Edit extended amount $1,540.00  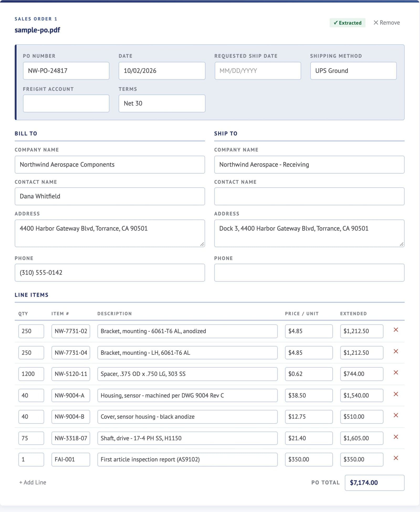pos(362,395)
